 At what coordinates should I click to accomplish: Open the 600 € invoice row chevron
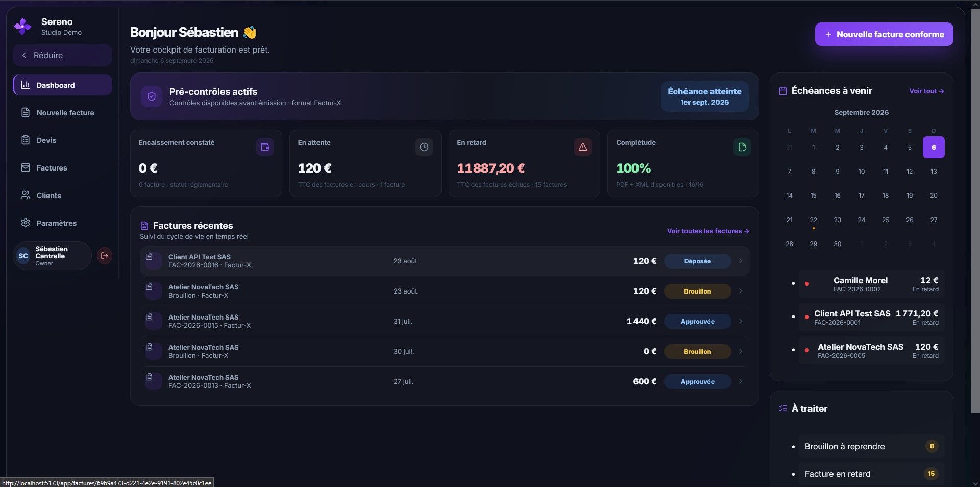tap(741, 381)
